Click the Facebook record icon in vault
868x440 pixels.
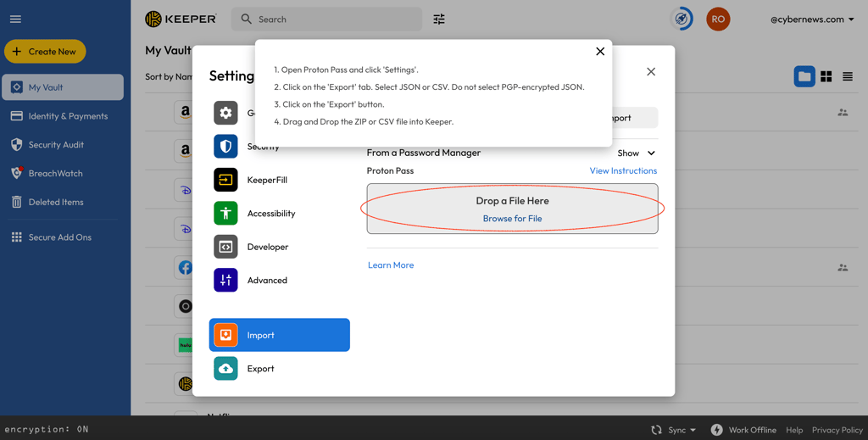coord(185,268)
